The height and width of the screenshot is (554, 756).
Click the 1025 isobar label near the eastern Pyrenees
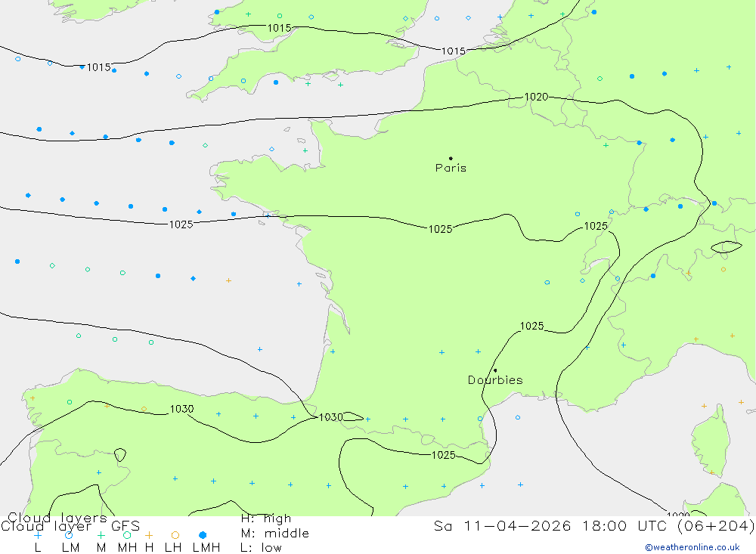point(444,455)
